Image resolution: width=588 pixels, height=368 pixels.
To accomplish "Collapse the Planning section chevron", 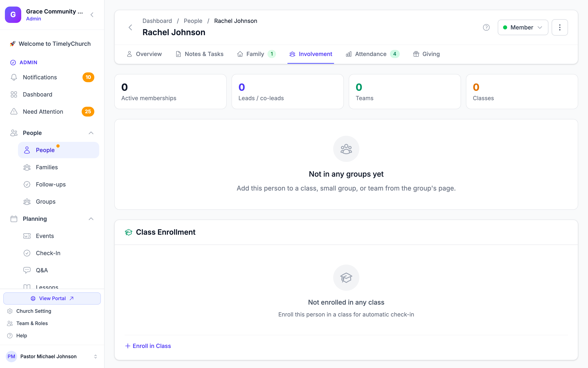I will [x=91, y=219].
